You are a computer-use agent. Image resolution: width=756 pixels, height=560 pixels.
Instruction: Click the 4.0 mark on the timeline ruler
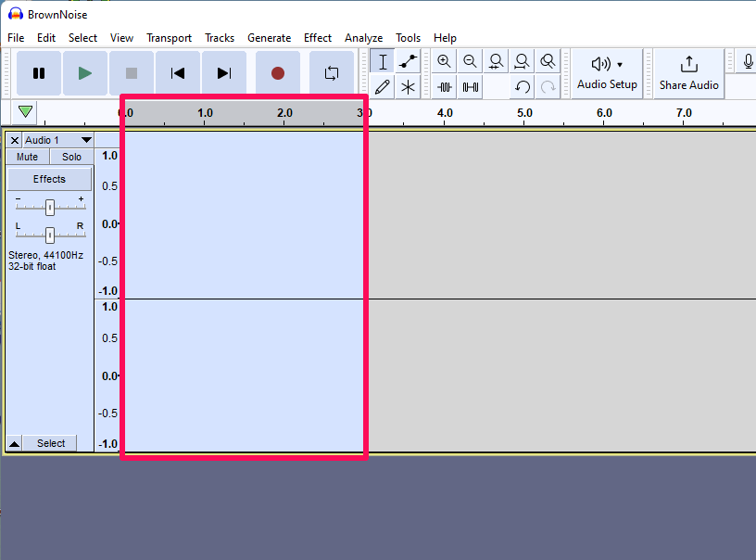click(x=445, y=113)
